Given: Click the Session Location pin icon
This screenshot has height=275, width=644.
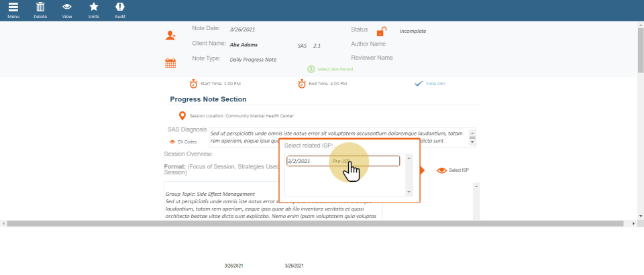Looking at the screenshot, I should point(182,115).
